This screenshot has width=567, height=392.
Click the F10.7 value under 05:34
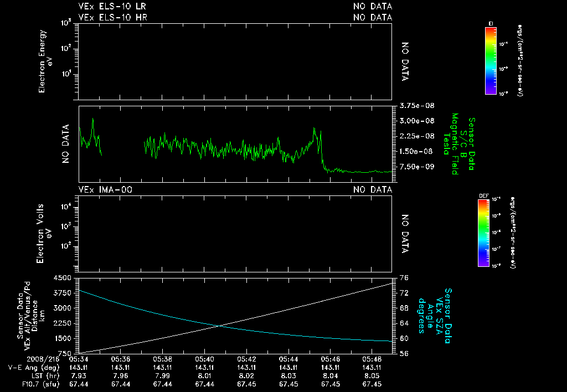[x=79, y=384]
